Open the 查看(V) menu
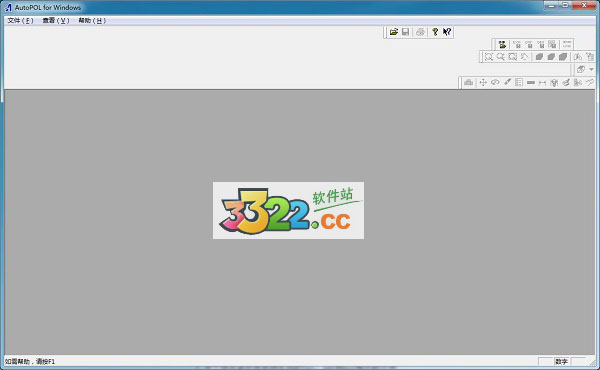Viewport: 600px width, 370px height. pos(56,21)
